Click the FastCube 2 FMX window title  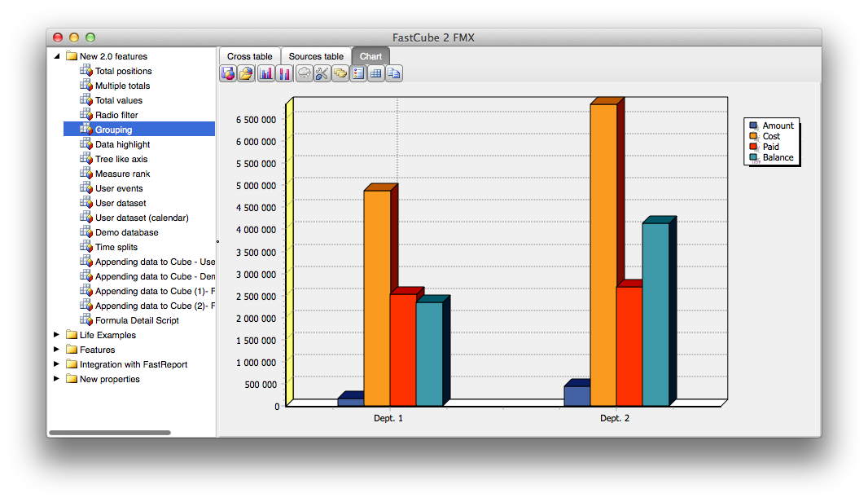433,37
